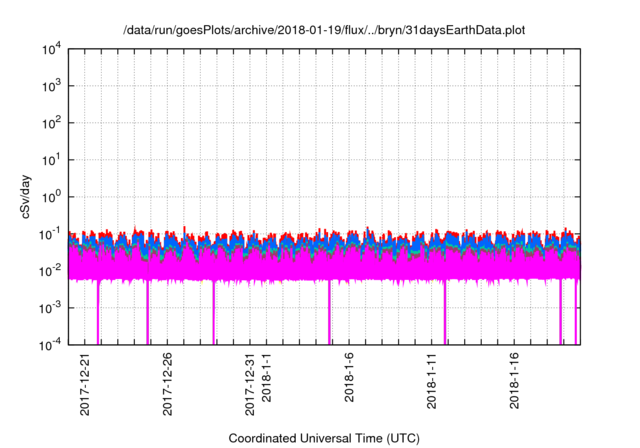Click the 2018-1-11 date tick label
Image resolution: width=640 pixels, height=448 pixels.
(x=431, y=381)
